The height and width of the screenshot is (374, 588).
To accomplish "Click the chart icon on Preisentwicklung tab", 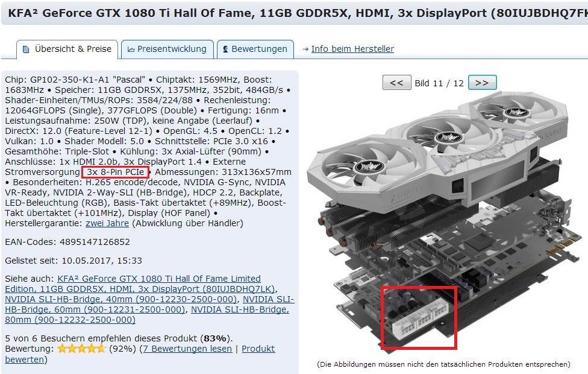I will pos(131,49).
